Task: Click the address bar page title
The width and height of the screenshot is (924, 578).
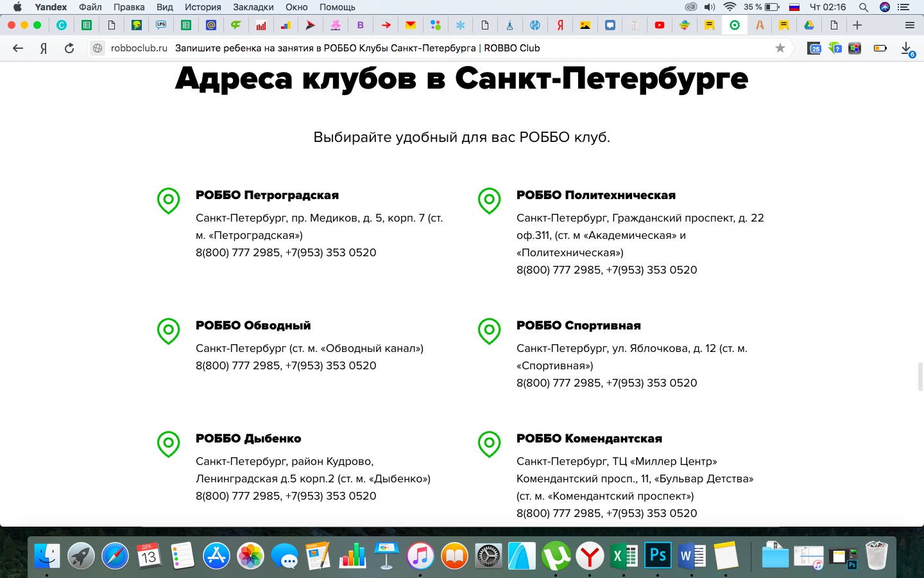Action: (x=357, y=48)
